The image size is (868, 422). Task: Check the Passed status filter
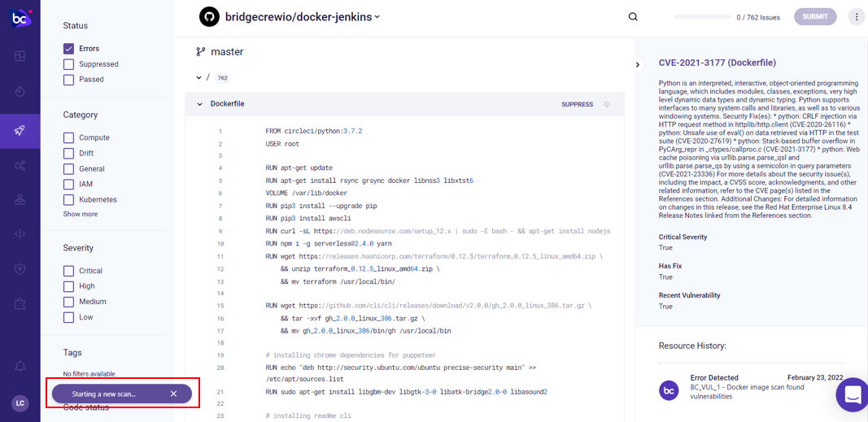click(68, 80)
